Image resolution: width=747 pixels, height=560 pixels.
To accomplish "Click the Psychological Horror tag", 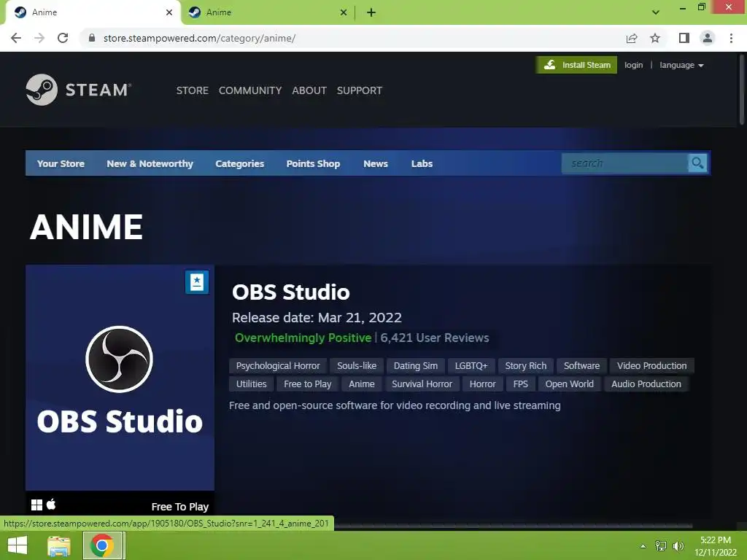I will [278, 366].
